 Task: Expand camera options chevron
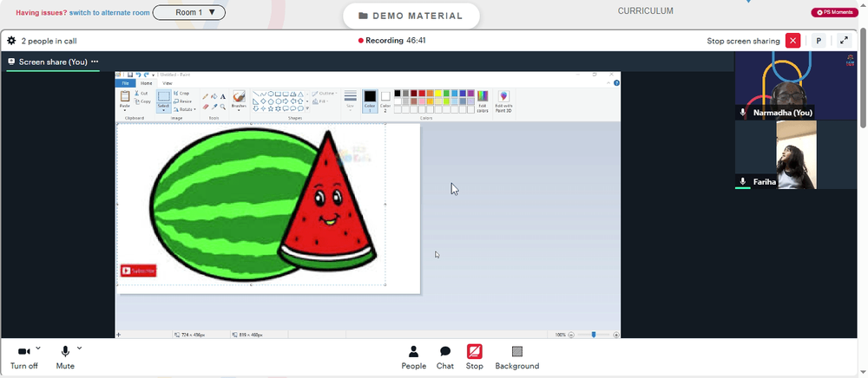[38, 349]
